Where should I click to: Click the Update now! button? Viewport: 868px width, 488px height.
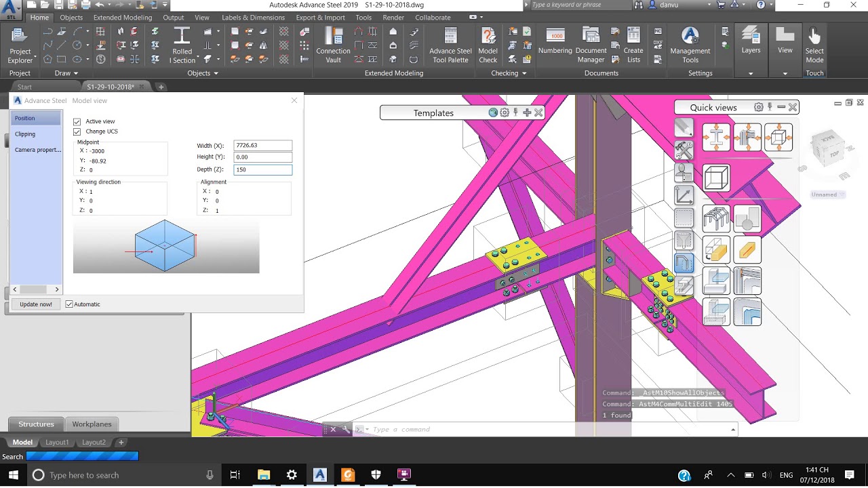(36, 304)
